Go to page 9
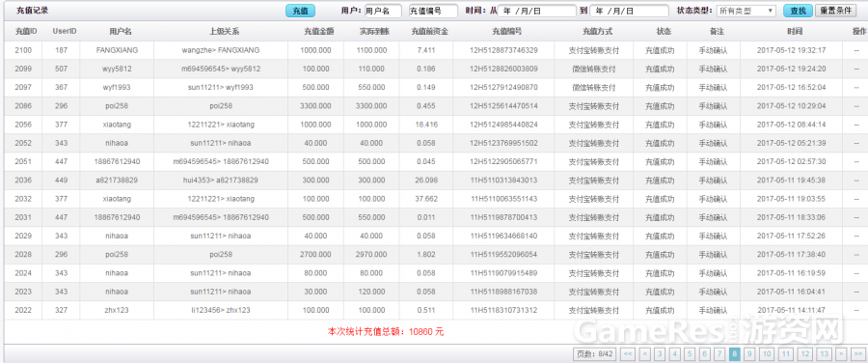 (x=749, y=354)
